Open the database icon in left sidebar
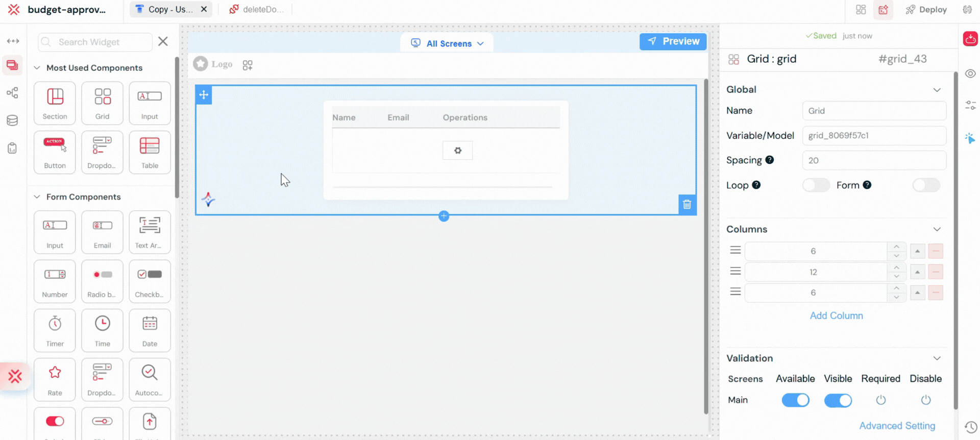Screen dimensions: 980x440 pyautogui.click(x=12, y=120)
